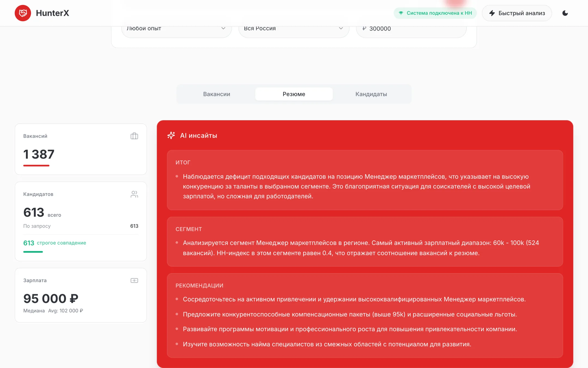Click the Анализируется сегмент paragraph
The height and width of the screenshot is (368, 588).
[361, 248]
